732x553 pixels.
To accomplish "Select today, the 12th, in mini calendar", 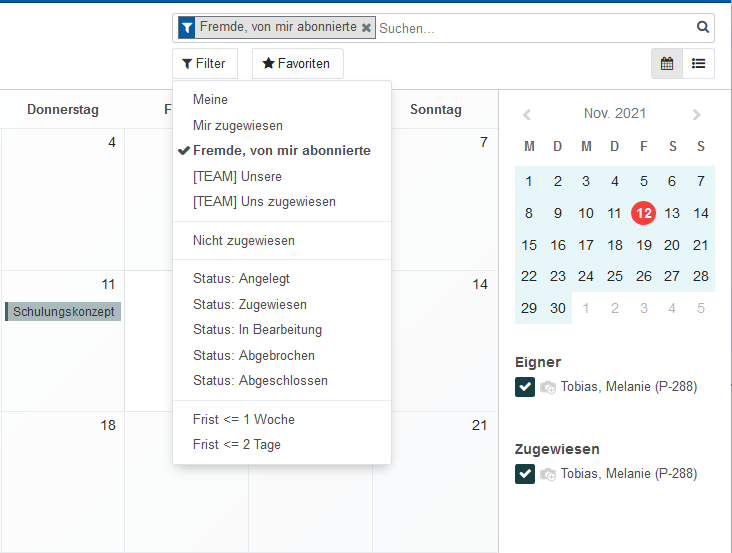I will 643,213.
